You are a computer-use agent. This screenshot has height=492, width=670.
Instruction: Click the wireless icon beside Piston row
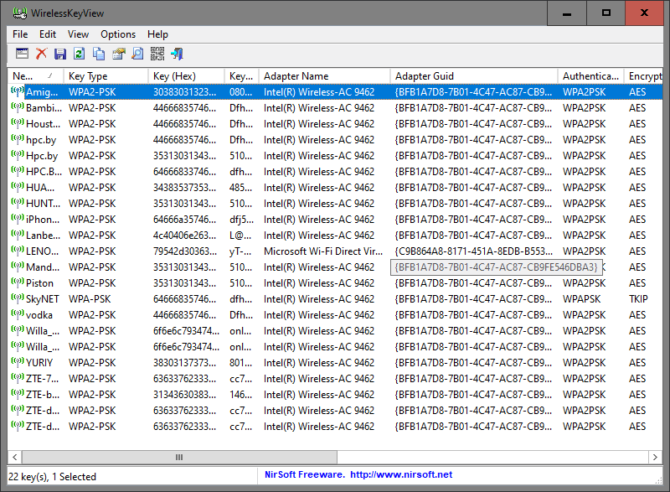click(x=18, y=283)
